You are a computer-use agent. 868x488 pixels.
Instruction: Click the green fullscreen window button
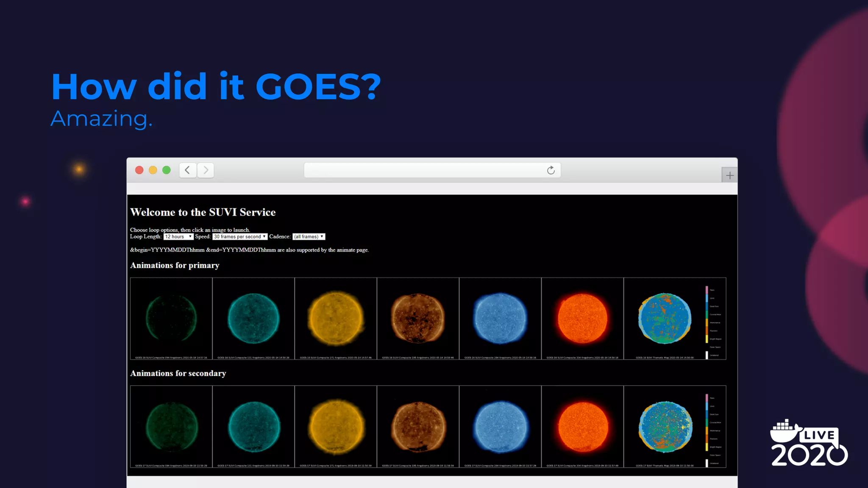click(x=167, y=170)
